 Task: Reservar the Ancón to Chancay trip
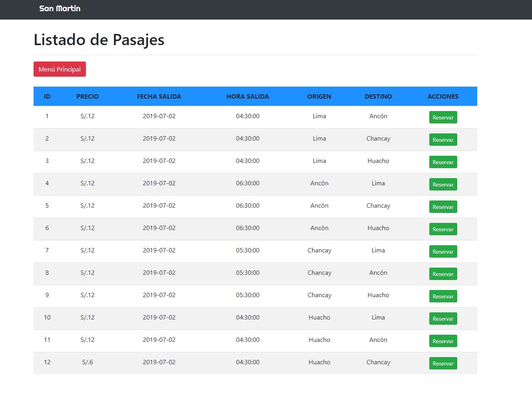click(x=443, y=207)
